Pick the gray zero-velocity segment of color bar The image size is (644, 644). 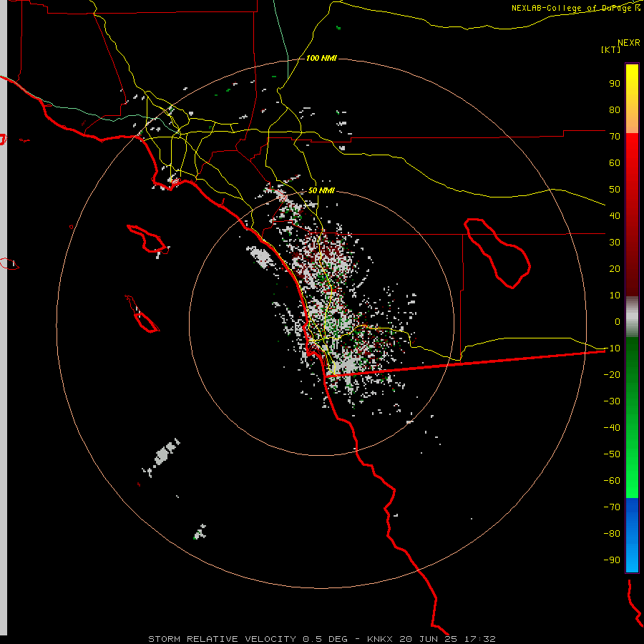click(632, 317)
